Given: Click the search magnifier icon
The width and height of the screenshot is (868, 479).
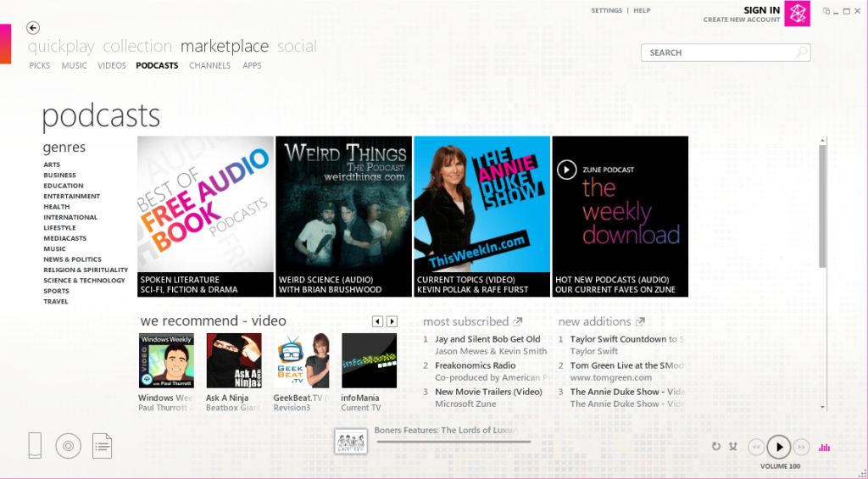Looking at the screenshot, I should pos(801,53).
